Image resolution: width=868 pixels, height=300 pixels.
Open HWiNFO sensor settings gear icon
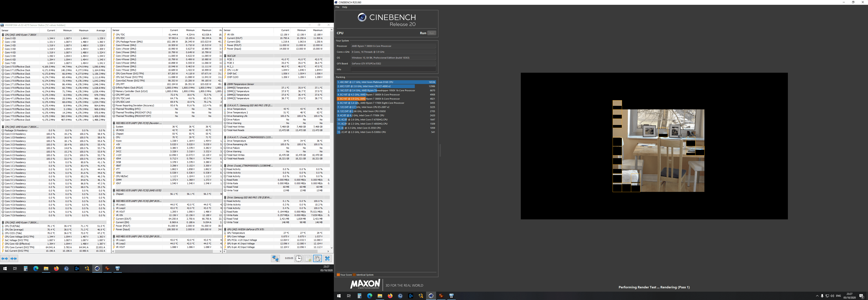(x=317, y=258)
